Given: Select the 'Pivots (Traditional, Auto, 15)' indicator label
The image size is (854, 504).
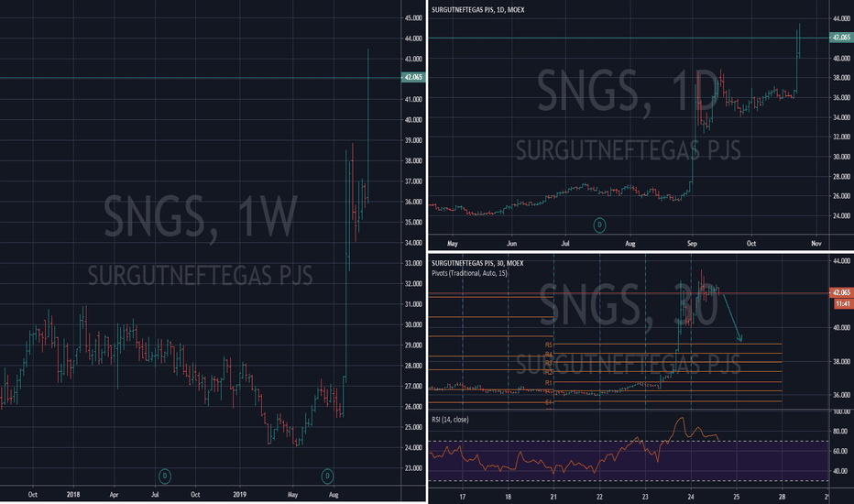Looking at the screenshot, I should 469,273.
